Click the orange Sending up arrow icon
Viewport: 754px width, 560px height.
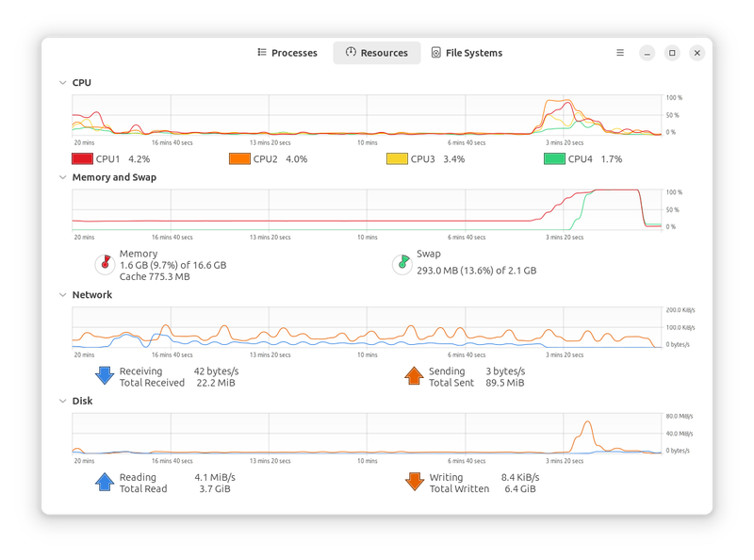413,376
